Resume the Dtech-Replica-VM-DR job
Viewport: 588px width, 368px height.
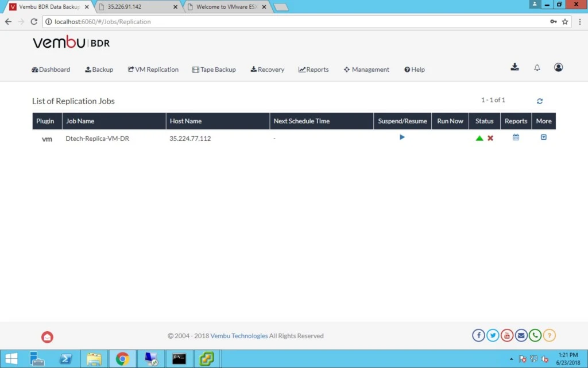point(402,137)
